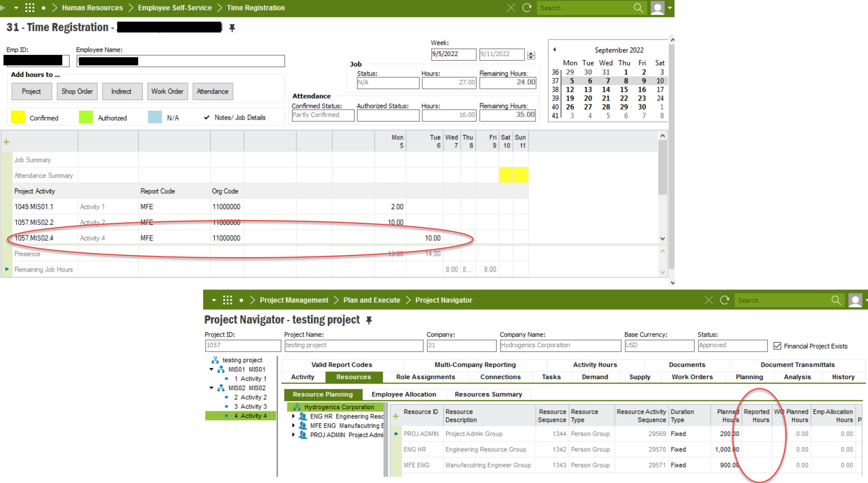Pin the Project Navigator testing project page
Screen dimensions: 868x483
(369, 320)
